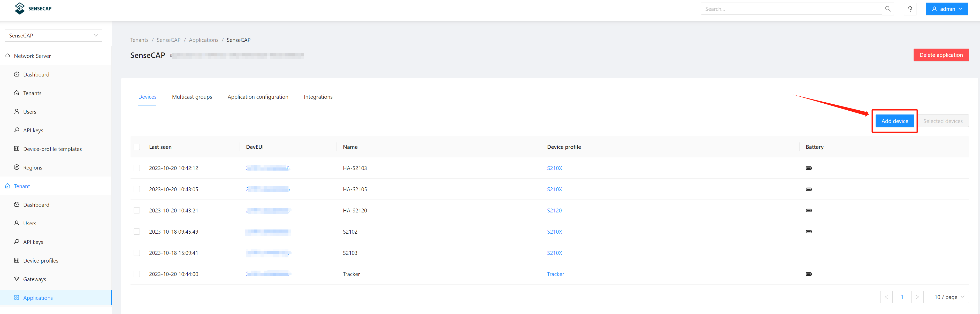Click Device profiles sliders icon
980x314 pixels.
17,260
